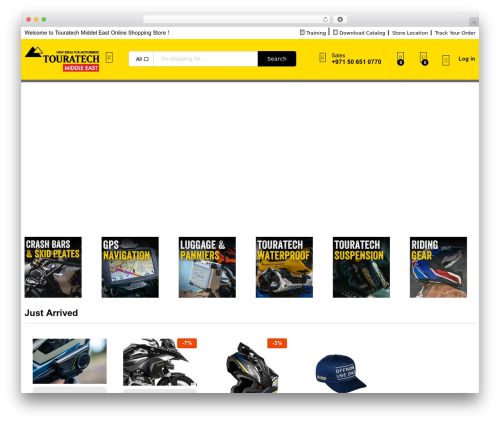Screen dimensions: 500x423
Task: Open the Training link
Action: click(316, 33)
